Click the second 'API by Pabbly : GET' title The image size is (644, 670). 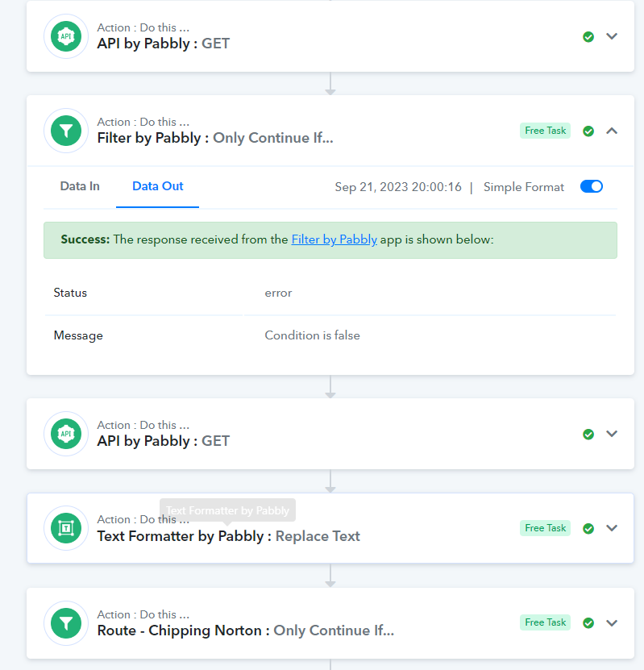164,441
